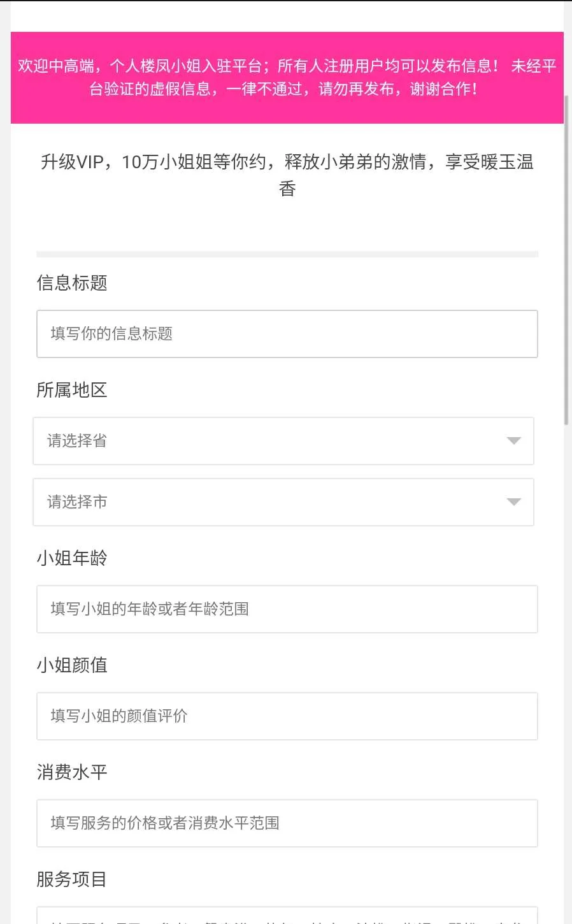The width and height of the screenshot is (572, 924).
Task: Click the 消费水平 field label
Action: (x=72, y=772)
